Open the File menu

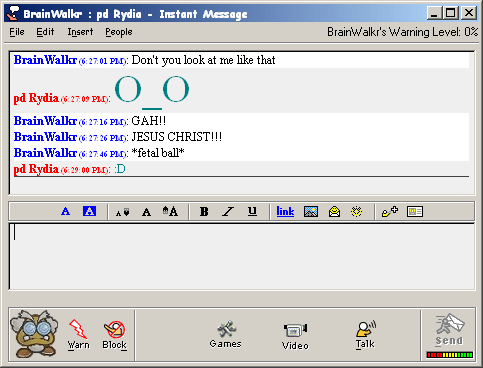(x=17, y=32)
